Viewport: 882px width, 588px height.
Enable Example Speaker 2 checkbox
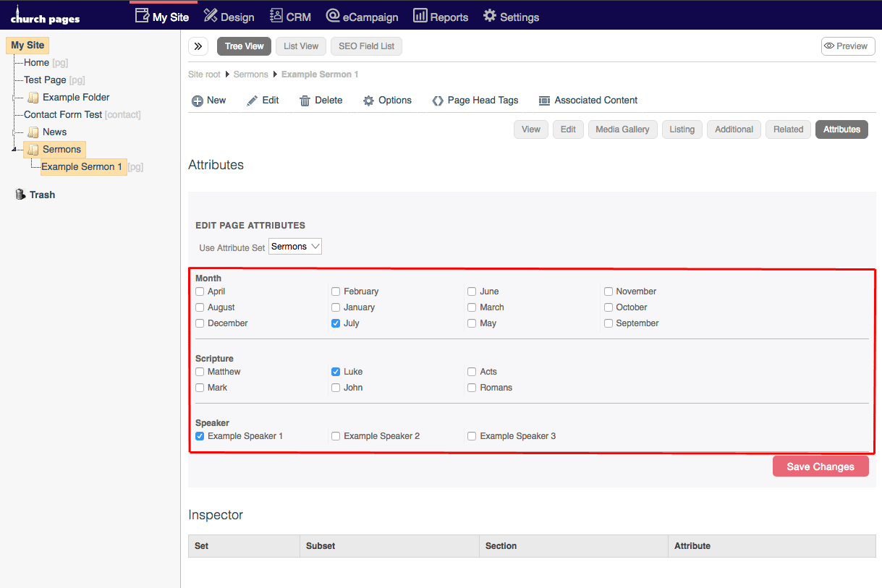click(336, 436)
